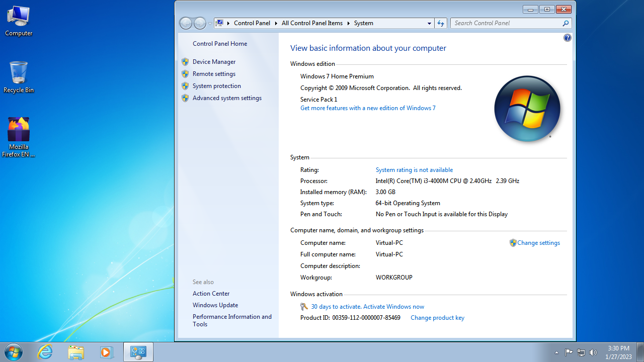This screenshot has width=644, height=362.
Task: Click the WORKGROUP value text
Action: [x=394, y=278]
